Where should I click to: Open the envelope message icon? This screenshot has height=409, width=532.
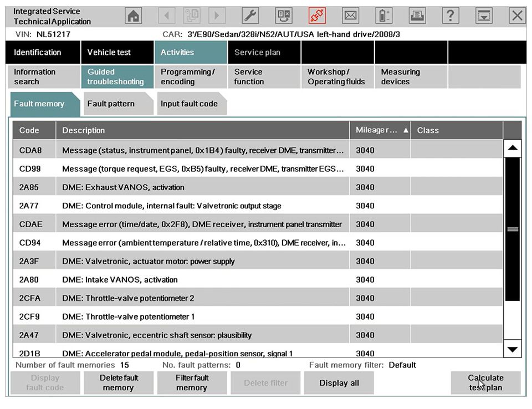coord(351,16)
